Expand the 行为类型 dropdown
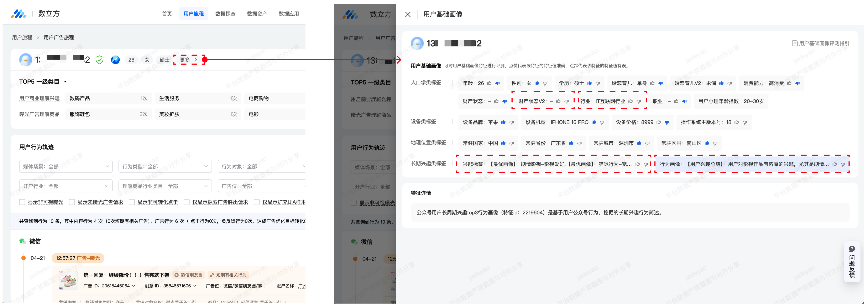 tap(165, 167)
